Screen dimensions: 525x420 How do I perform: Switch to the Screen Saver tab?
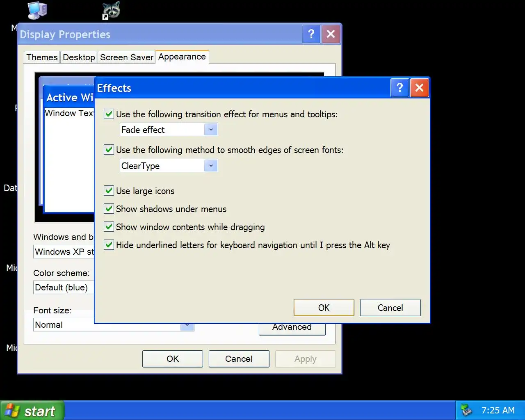point(127,57)
